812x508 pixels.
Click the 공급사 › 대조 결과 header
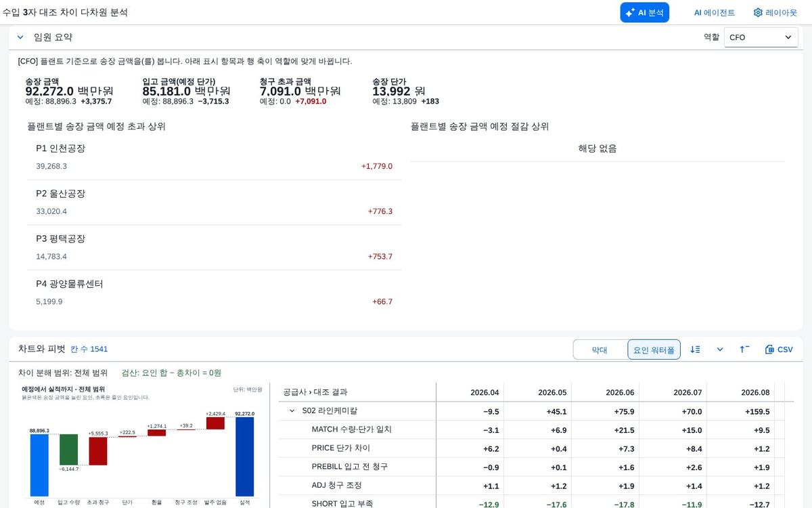[315, 392]
